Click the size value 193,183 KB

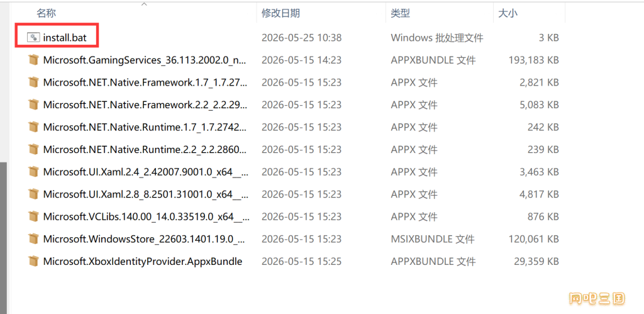[x=533, y=60]
